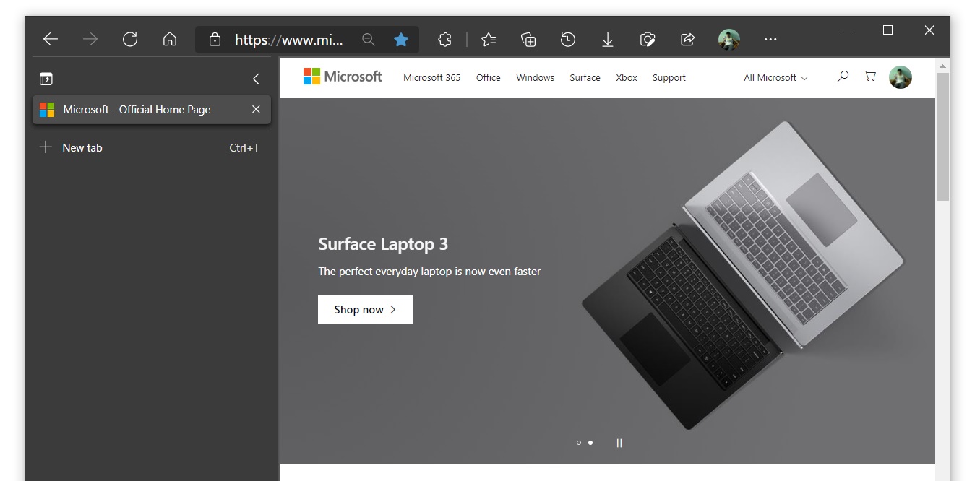The width and height of the screenshot is (980, 481).
Task: Open the Xbox navigation link
Action: (x=627, y=78)
